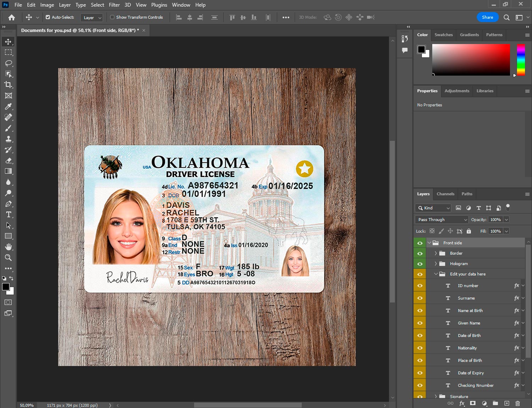Viewport: 532px width, 408px height.
Task: Activate the Eyedropper tool
Action: (8, 106)
